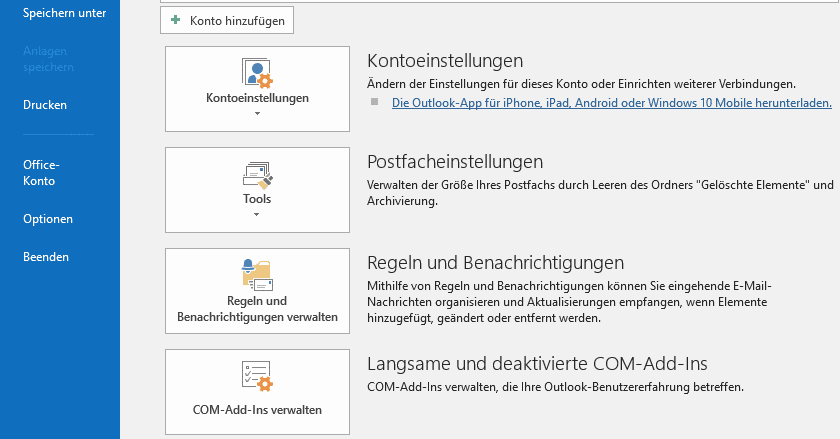Click the rules folder-with-hat icon
This screenshot has height=439, width=840.
tap(258, 275)
